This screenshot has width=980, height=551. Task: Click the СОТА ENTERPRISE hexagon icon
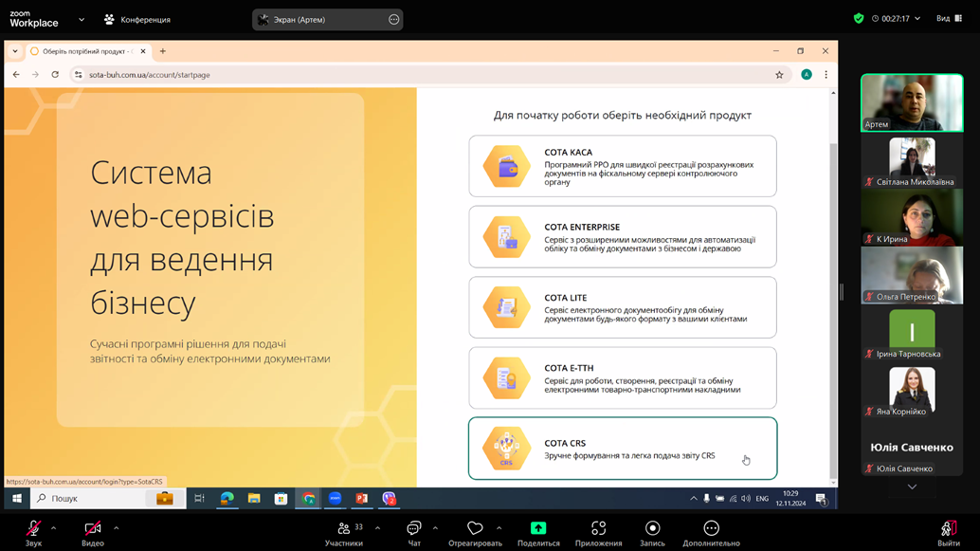(x=506, y=237)
